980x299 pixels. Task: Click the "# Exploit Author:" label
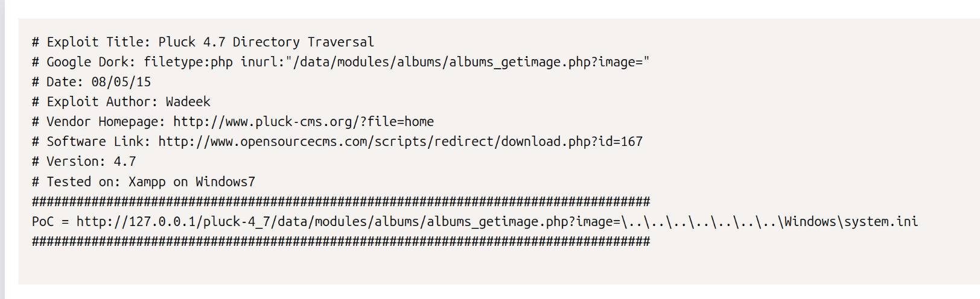point(95,101)
